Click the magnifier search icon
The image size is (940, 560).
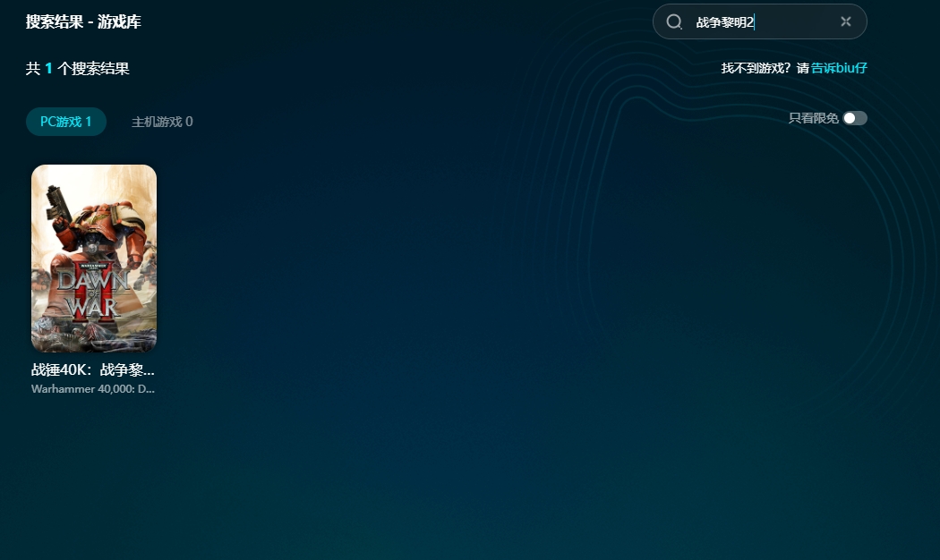tap(674, 22)
